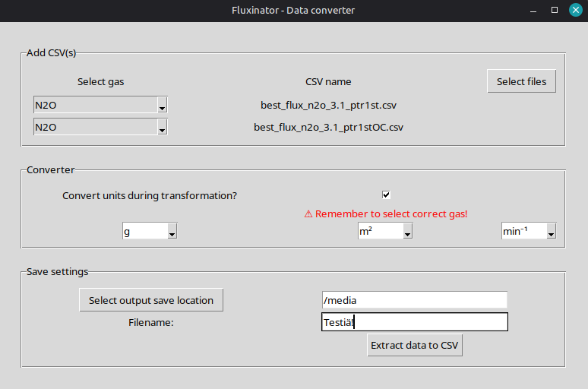Click the best_flux_n2o_3.1_ptr1st.csv file name
The image size is (588, 389).
click(328, 105)
